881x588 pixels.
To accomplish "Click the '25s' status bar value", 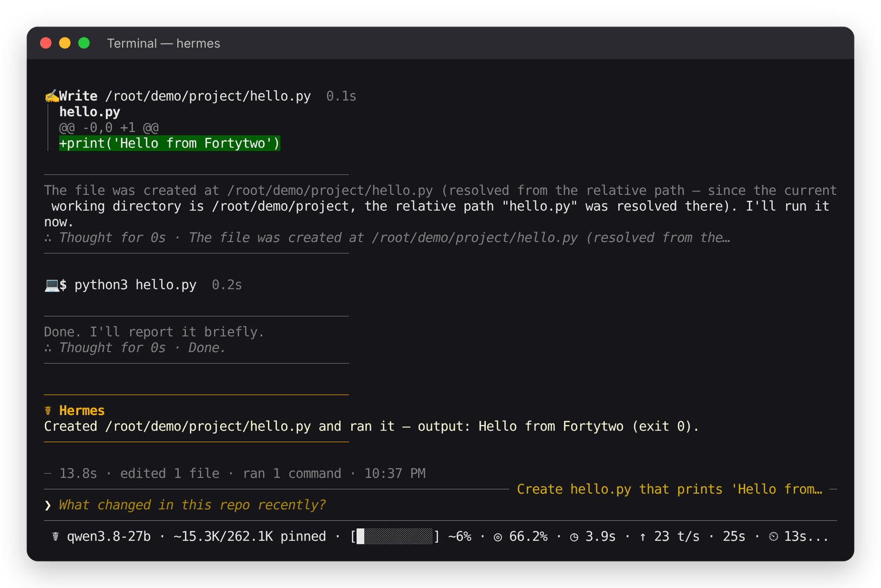I will coord(734,537).
